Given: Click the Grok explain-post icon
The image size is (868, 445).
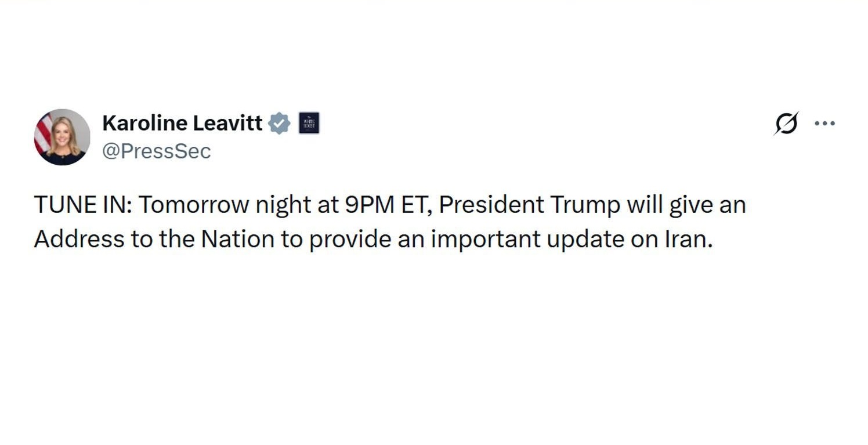Looking at the screenshot, I should pyautogui.click(x=786, y=123).
